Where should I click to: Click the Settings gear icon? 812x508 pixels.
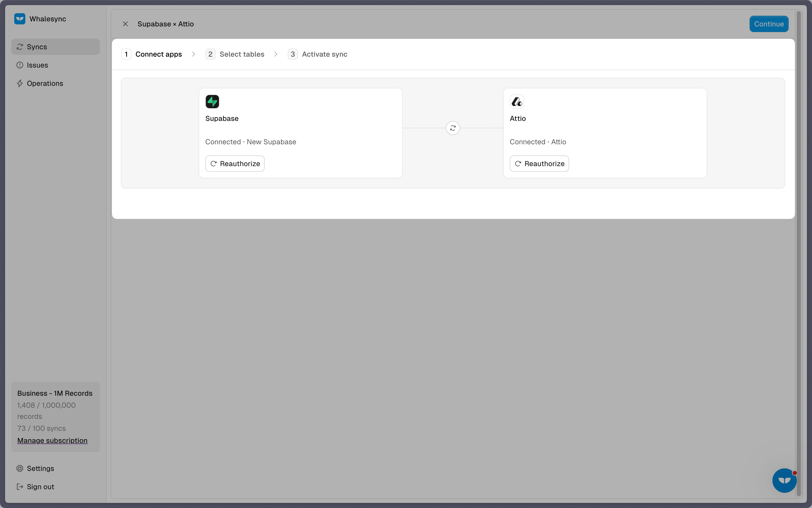click(20, 468)
